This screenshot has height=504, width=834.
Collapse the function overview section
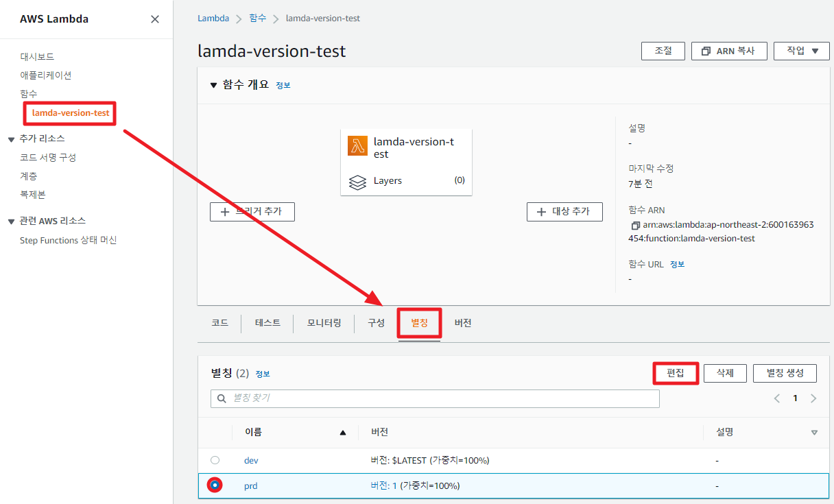coord(213,85)
